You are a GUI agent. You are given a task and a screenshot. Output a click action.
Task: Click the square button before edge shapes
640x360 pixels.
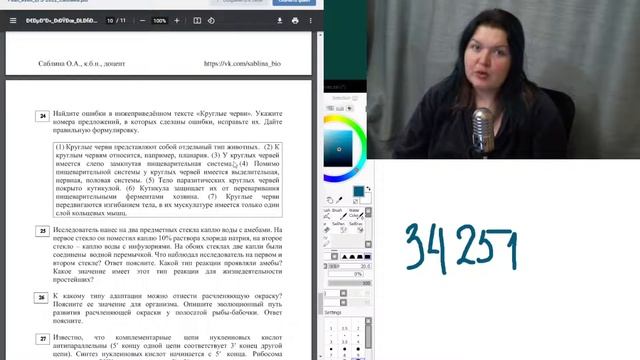pyautogui.click(x=334, y=256)
